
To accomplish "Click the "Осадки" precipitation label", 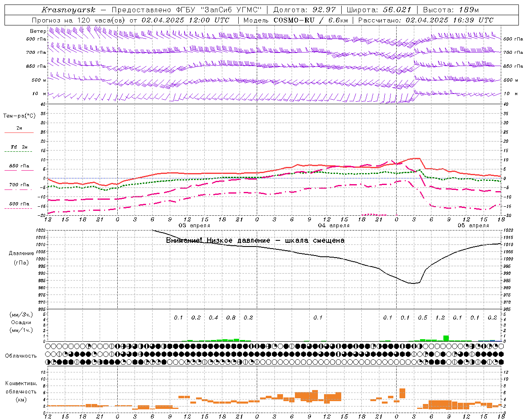I will coord(21,322).
